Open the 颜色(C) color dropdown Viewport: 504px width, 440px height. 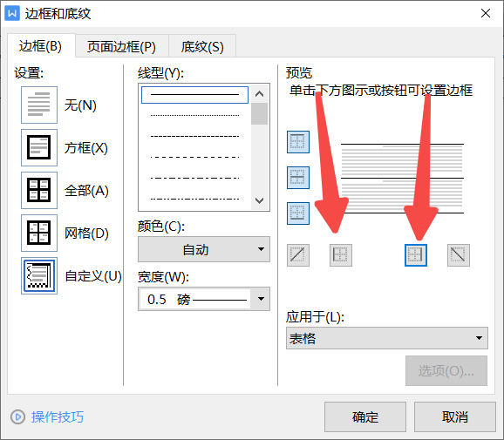204,249
